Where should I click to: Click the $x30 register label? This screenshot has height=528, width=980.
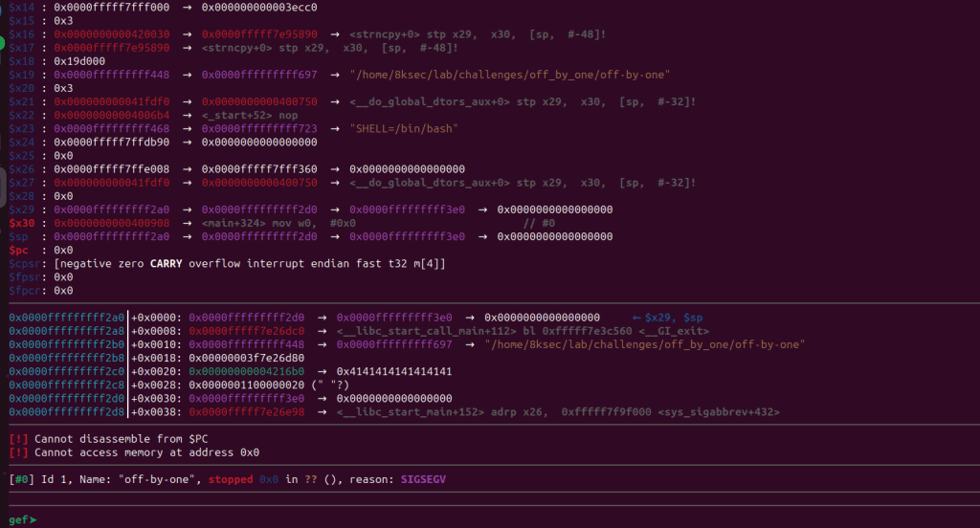tap(22, 223)
